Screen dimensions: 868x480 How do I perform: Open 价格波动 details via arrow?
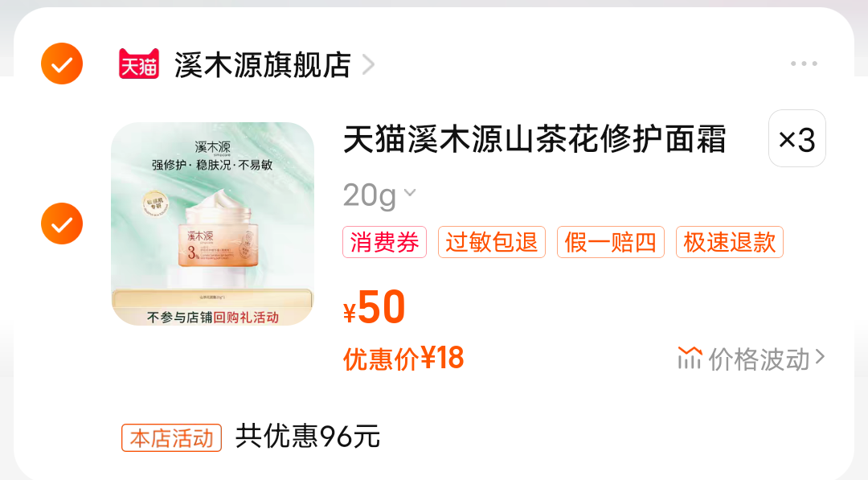pyautogui.click(x=821, y=359)
